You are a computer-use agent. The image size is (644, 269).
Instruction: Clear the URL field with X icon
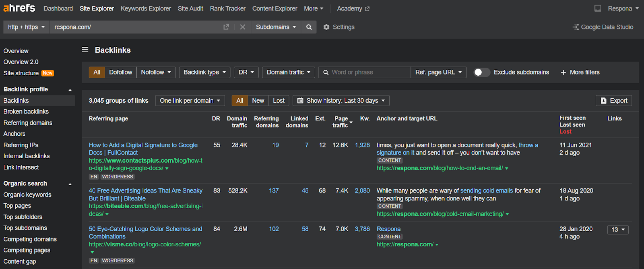(243, 27)
